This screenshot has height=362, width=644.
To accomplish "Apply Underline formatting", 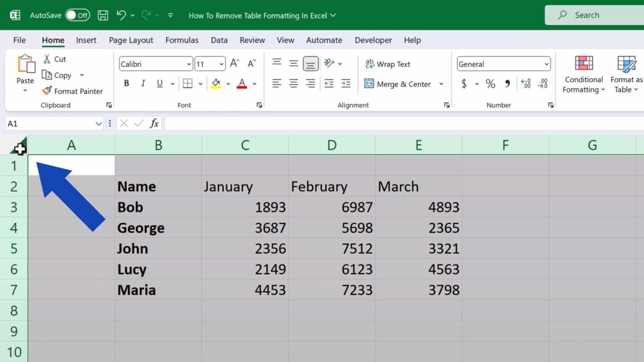I will click(x=159, y=83).
